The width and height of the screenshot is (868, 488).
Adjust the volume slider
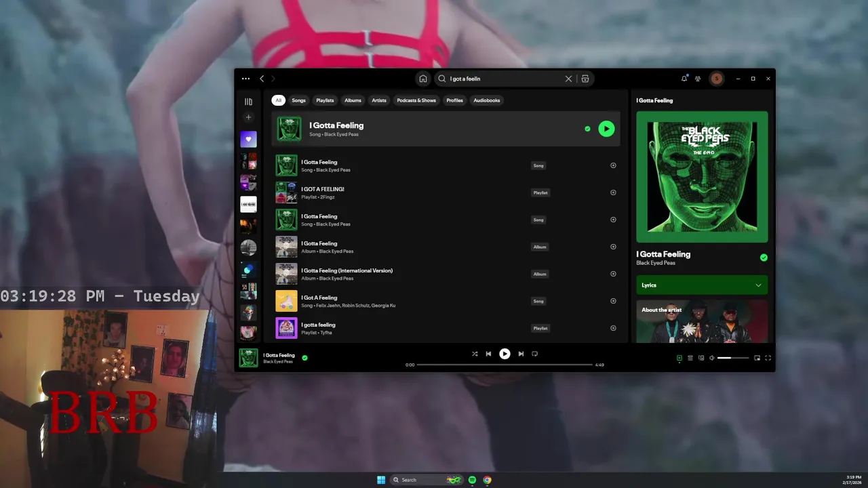pyautogui.click(x=733, y=358)
